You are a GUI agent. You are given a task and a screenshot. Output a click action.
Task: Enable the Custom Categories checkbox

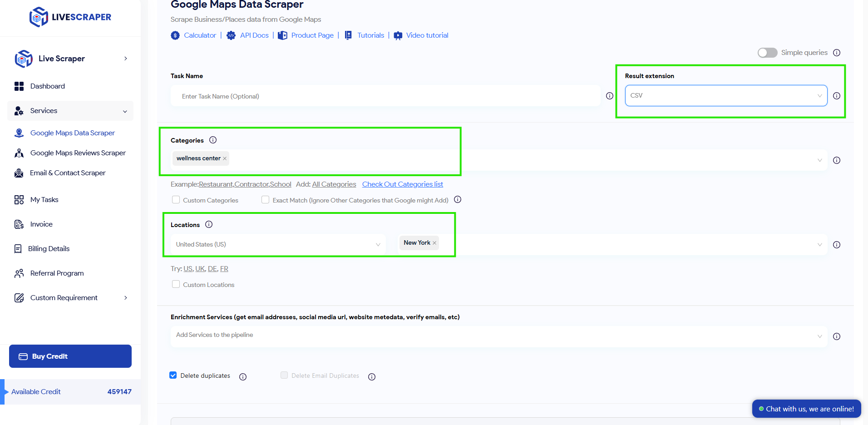(176, 200)
